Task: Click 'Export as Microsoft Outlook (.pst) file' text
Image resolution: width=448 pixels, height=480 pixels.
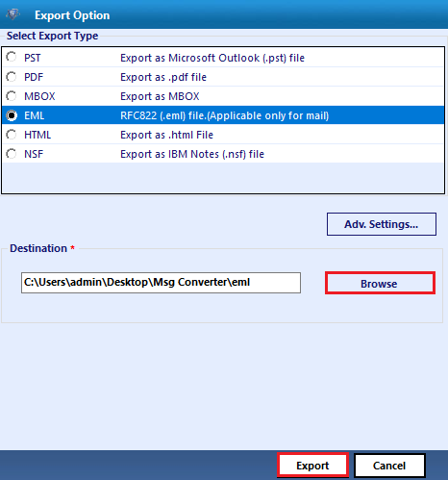Action: 212,58
